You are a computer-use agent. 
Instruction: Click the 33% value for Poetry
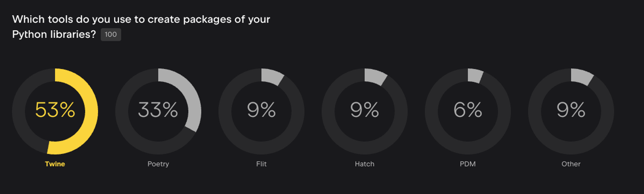click(x=158, y=110)
